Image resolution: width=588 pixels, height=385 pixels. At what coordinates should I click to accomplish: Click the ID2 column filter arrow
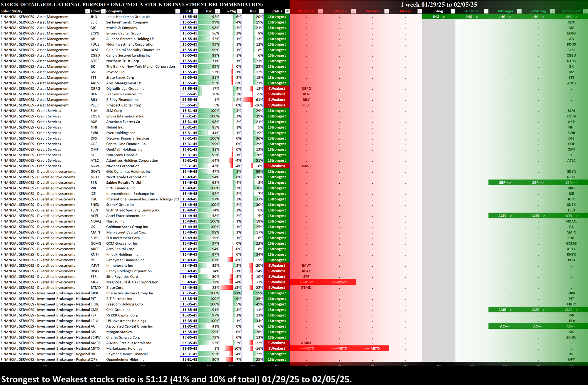(217, 11)
